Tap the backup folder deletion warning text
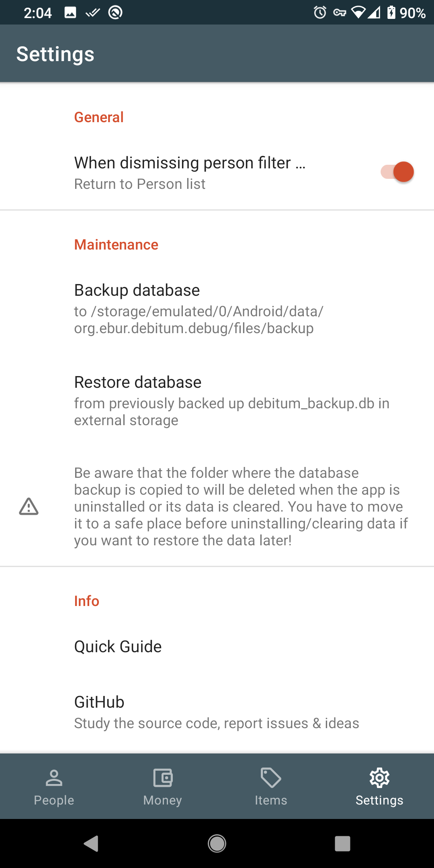This screenshot has height=868, width=434. pos(240,506)
